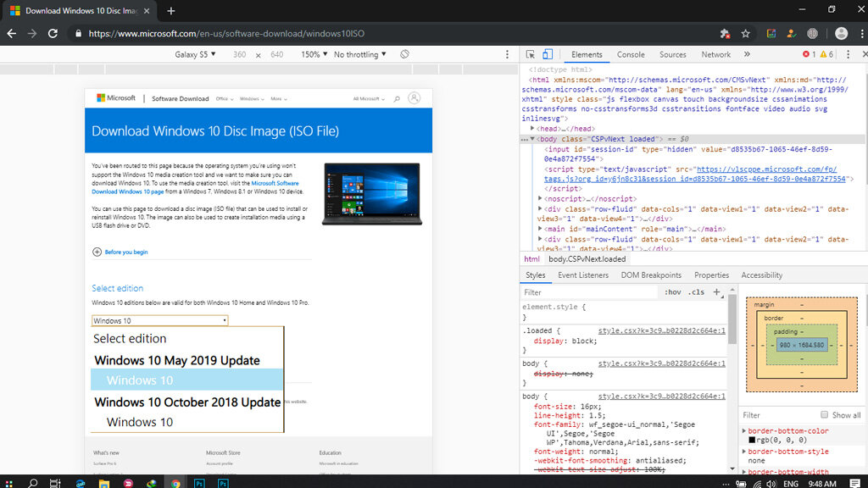Open the Network tab
The height and width of the screenshot is (488, 868).
click(715, 54)
